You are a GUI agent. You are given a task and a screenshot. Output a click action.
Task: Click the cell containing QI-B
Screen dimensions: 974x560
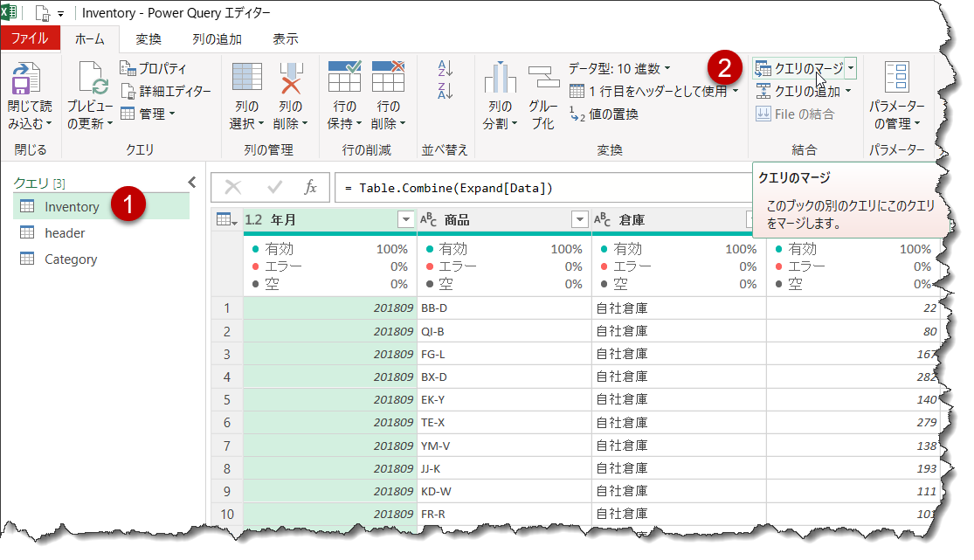(x=504, y=331)
